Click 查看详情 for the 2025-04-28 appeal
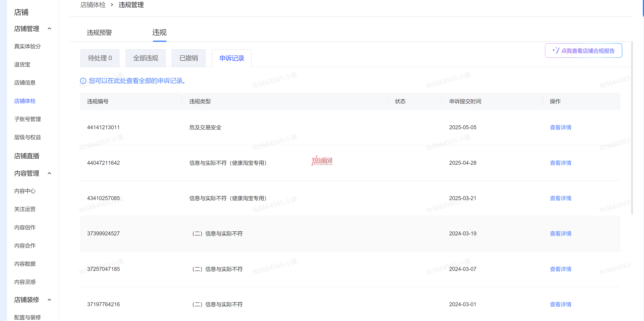644x321 pixels. 561,163
